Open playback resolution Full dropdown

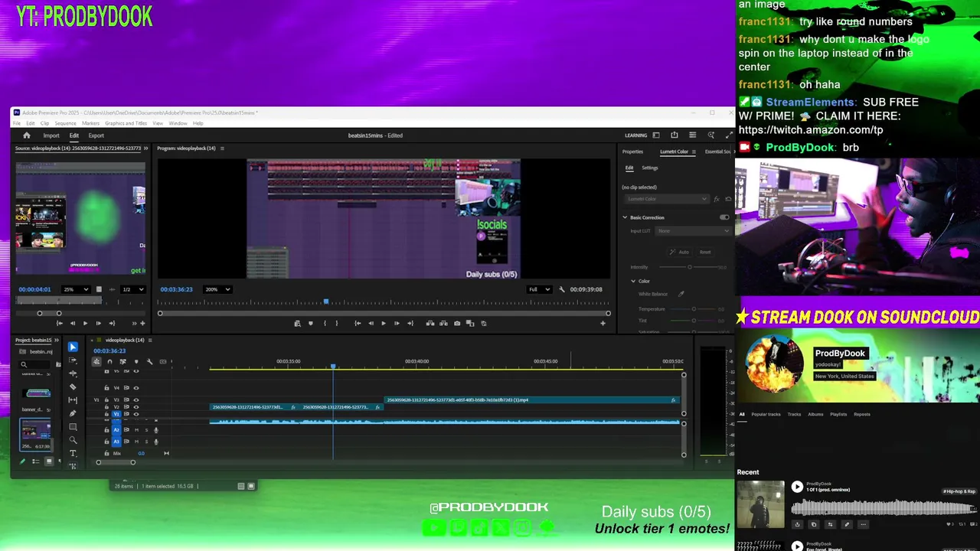pyautogui.click(x=539, y=289)
